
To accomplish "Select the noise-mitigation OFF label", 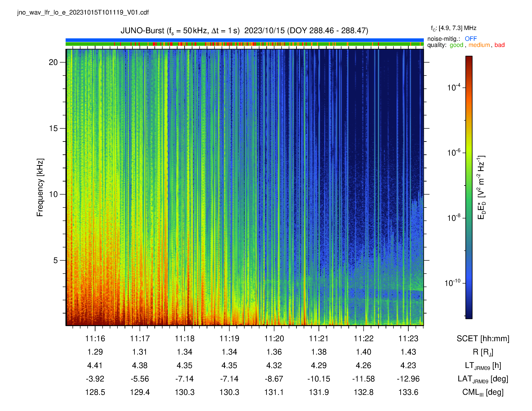I will [471, 39].
